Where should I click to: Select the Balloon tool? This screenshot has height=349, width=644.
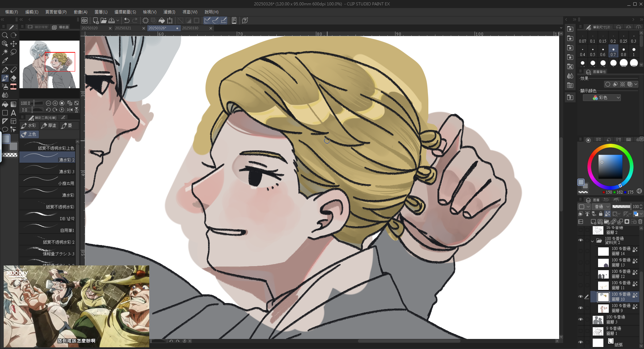point(5,130)
